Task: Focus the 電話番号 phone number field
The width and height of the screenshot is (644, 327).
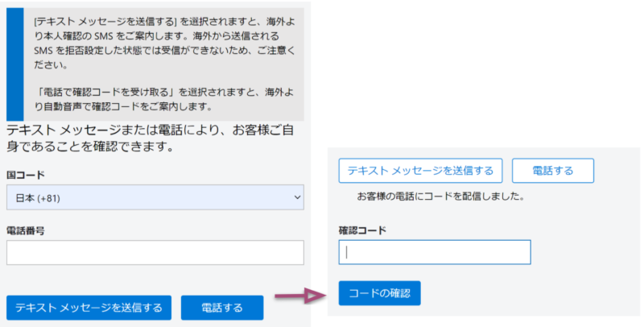Action: pyautogui.click(x=155, y=253)
